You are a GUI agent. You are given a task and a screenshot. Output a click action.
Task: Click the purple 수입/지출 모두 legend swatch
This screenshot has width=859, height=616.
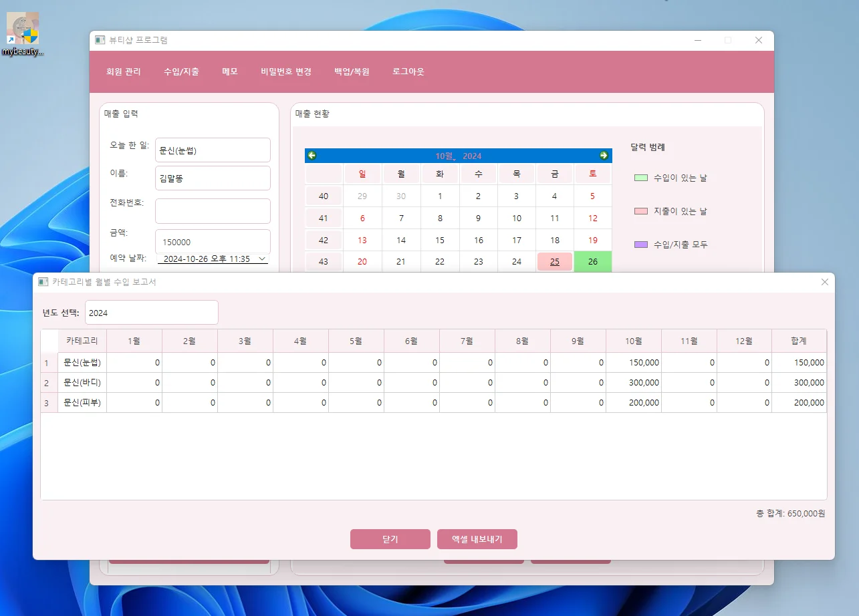click(640, 245)
